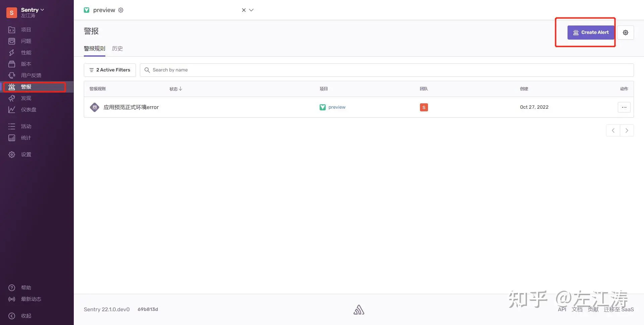Go to 性能 (Performance) lightning icon
Screen dimensions: 644x325
[x=12, y=53]
